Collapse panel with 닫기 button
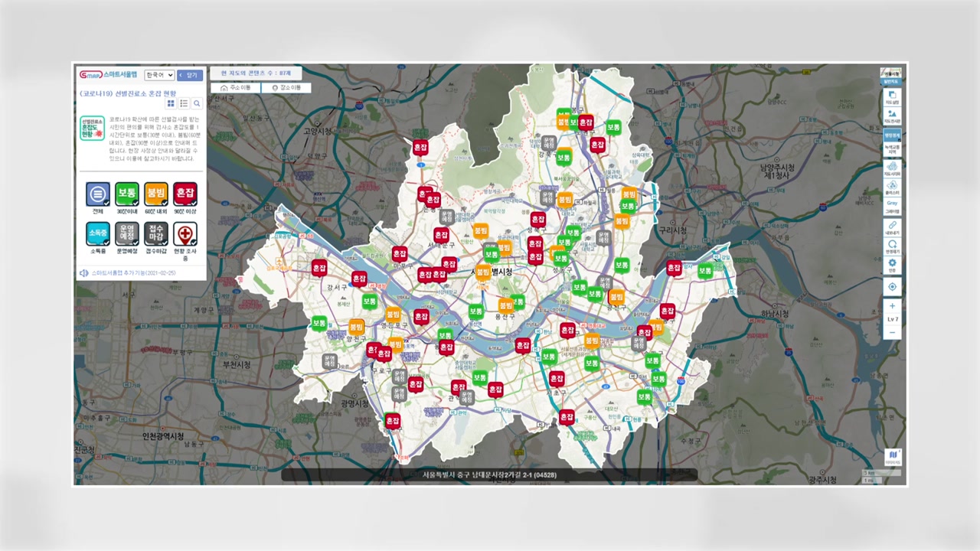Screen dimensions: 980x551 (189, 75)
